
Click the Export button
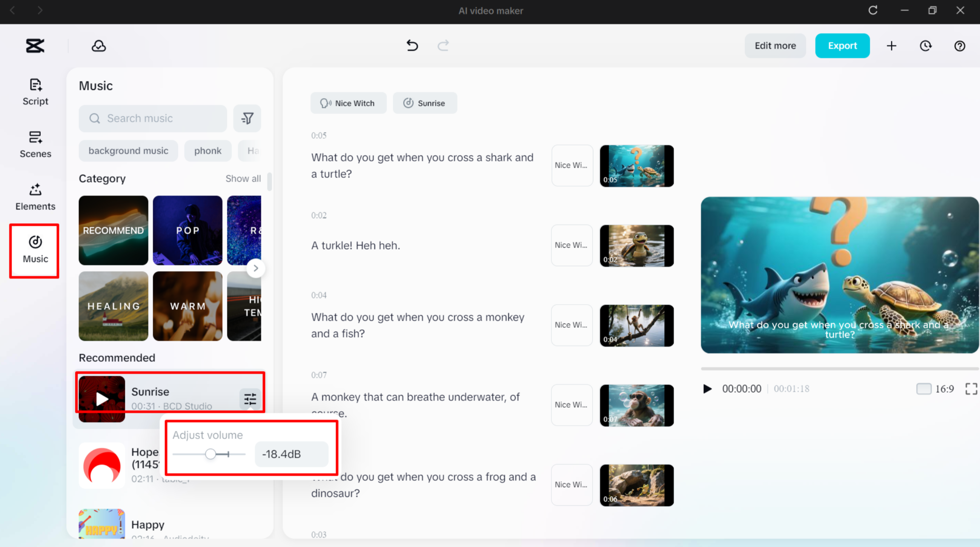click(842, 46)
